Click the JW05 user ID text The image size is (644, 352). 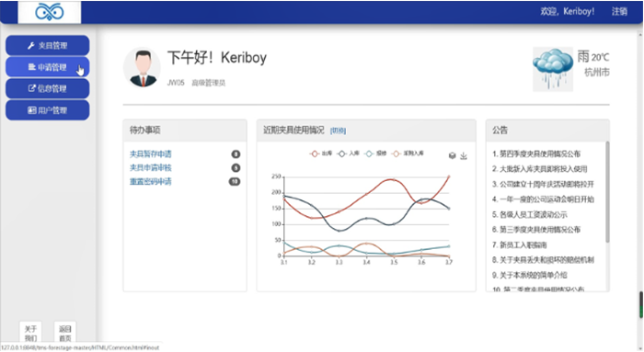point(176,83)
